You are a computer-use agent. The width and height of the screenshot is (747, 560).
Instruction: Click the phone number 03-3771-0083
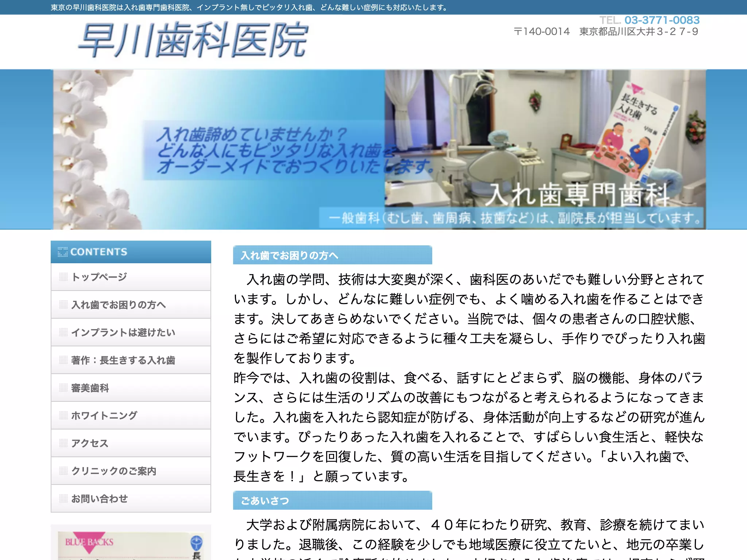pos(662,20)
